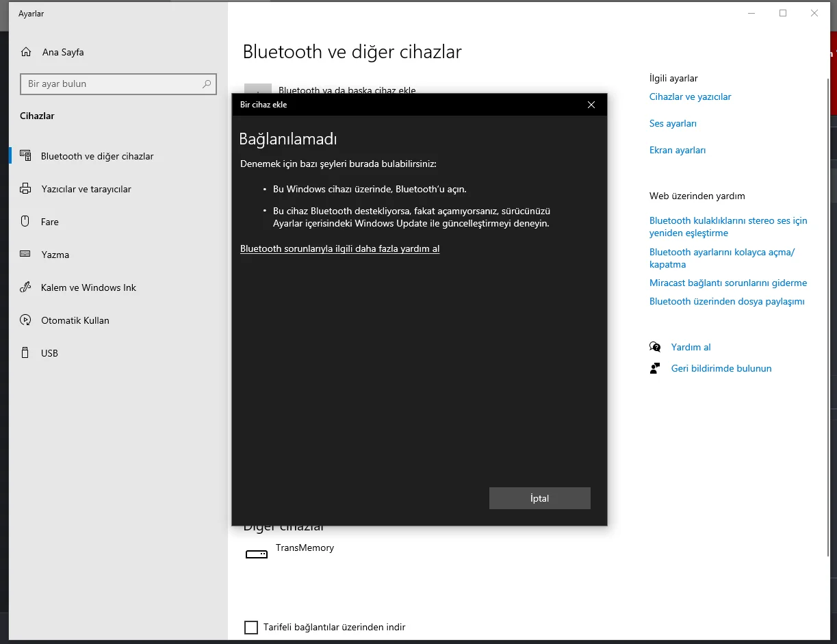
Task: Click the Yardım al link
Action: pos(691,348)
